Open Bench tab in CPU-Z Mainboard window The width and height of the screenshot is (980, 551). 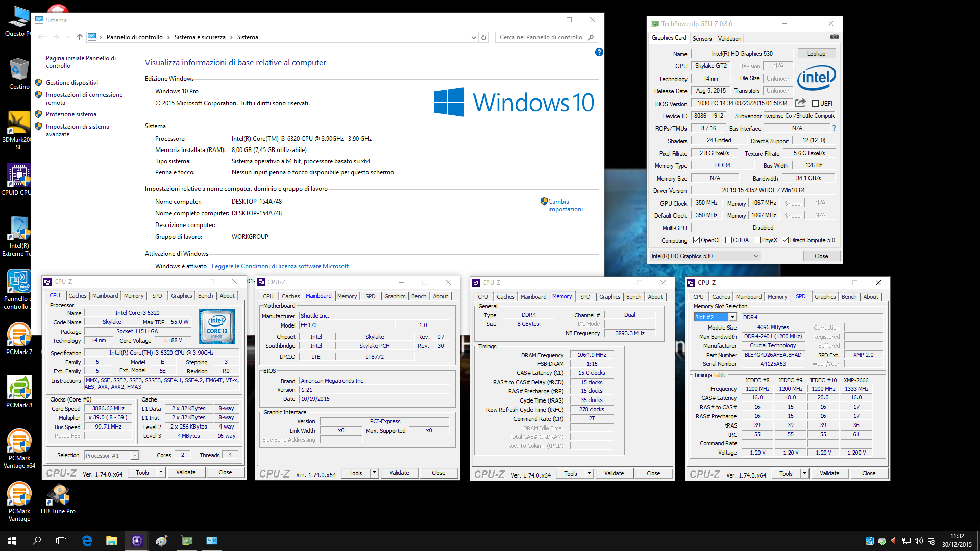pyautogui.click(x=419, y=296)
